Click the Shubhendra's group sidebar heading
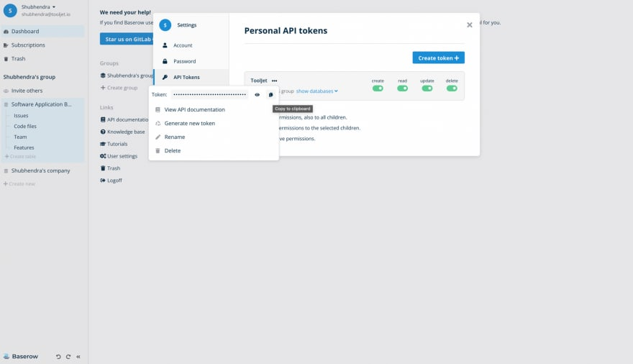 29,77
